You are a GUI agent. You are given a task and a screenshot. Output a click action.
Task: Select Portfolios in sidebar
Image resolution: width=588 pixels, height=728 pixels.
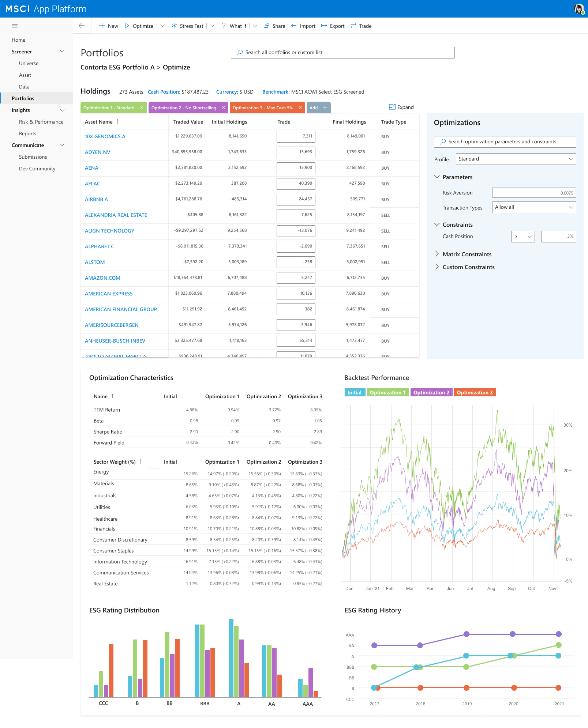coord(37,98)
